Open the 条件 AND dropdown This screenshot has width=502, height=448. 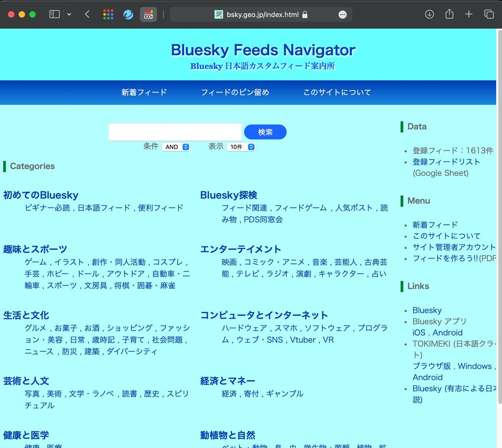[x=176, y=147]
